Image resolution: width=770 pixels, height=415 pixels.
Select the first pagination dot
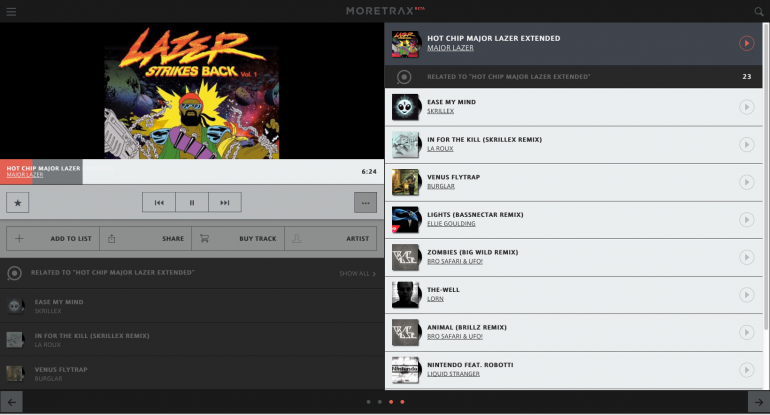click(x=368, y=402)
